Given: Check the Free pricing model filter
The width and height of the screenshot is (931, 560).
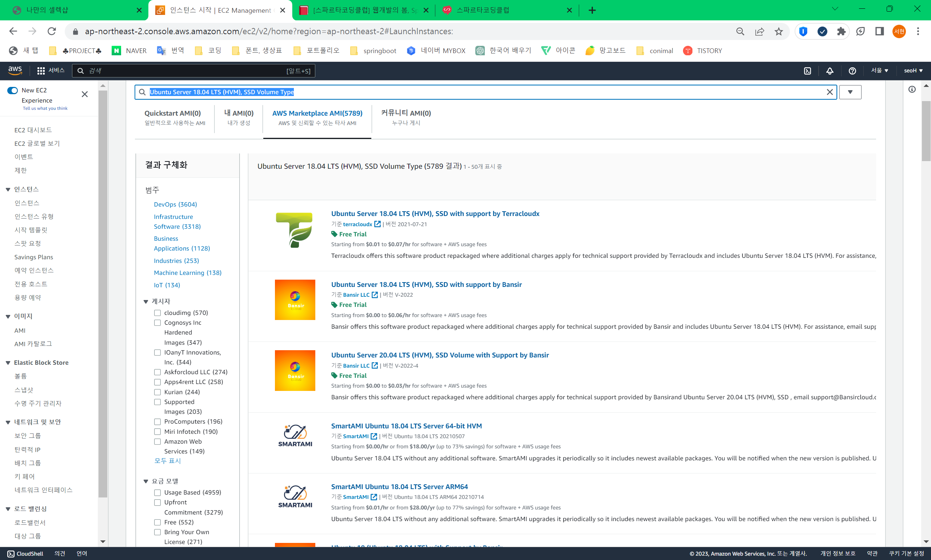Looking at the screenshot, I should point(157,522).
